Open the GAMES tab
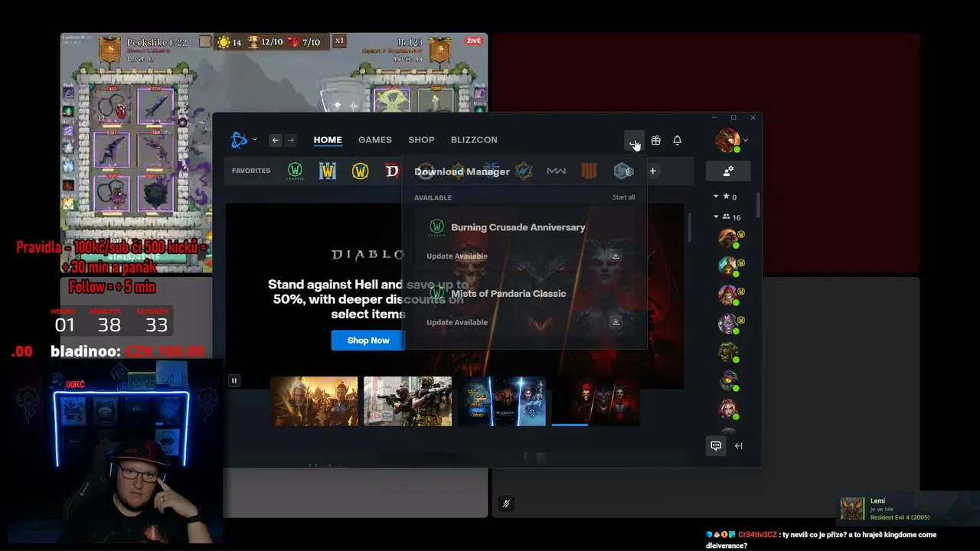The width and height of the screenshot is (980, 551). [x=375, y=140]
